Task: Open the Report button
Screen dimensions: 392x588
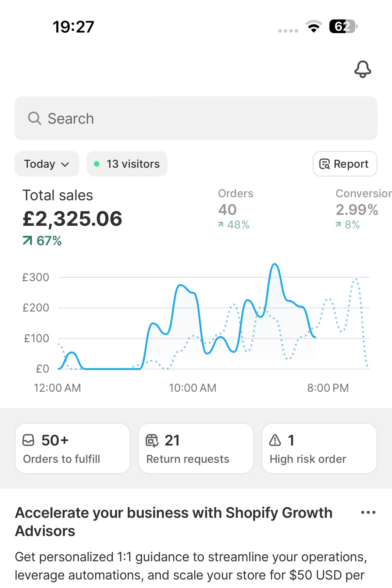Action: pyautogui.click(x=345, y=164)
